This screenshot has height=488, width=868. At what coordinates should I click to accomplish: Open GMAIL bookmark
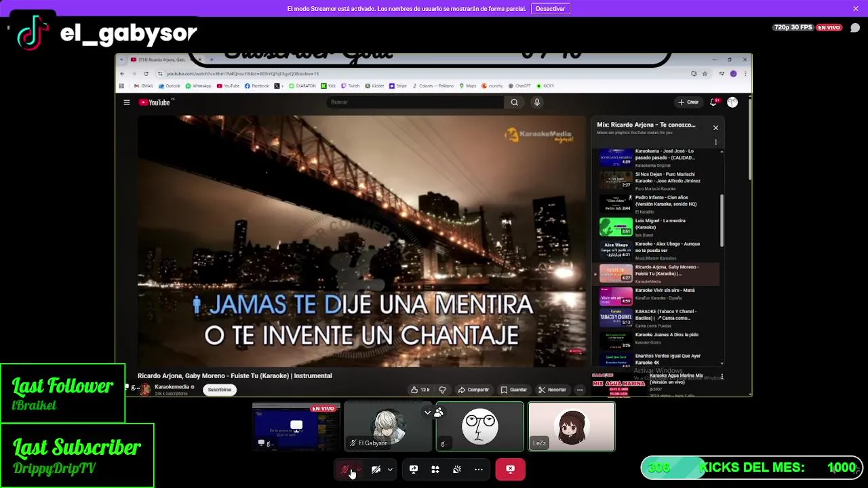click(144, 86)
